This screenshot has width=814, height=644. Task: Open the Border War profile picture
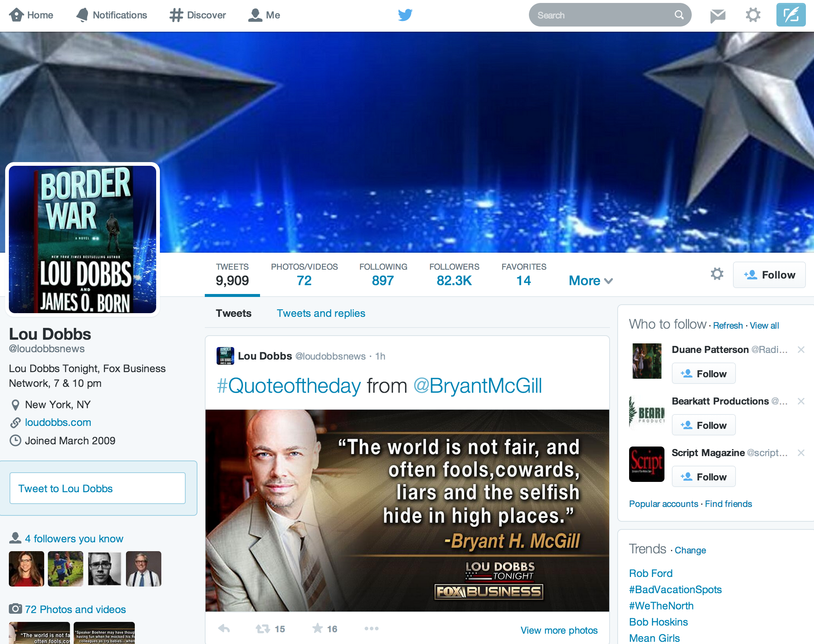83,239
